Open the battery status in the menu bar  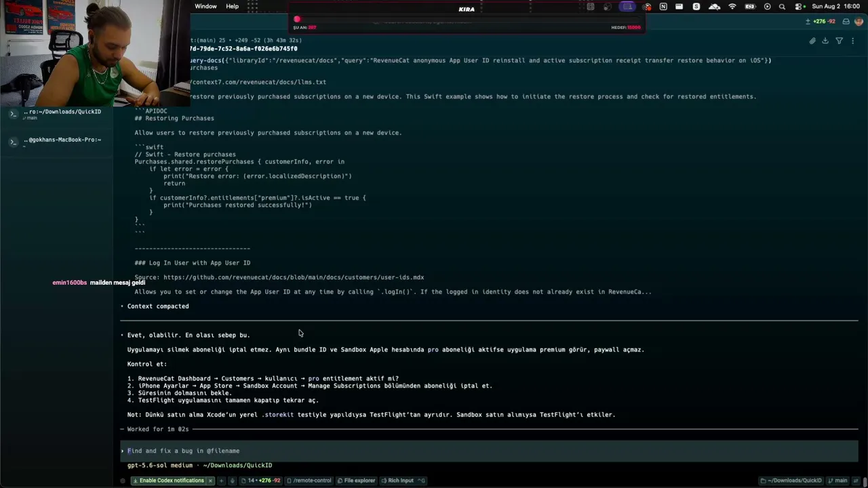(750, 7)
